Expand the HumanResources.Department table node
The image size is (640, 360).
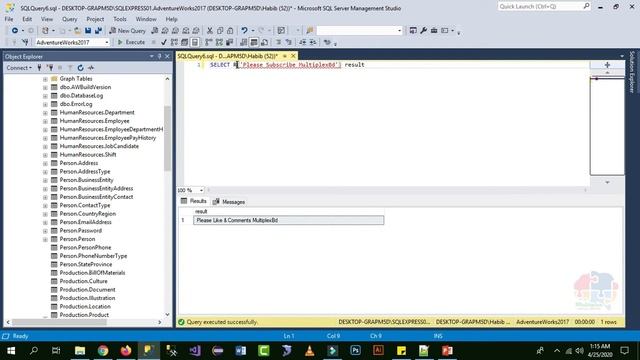point(45,113)
